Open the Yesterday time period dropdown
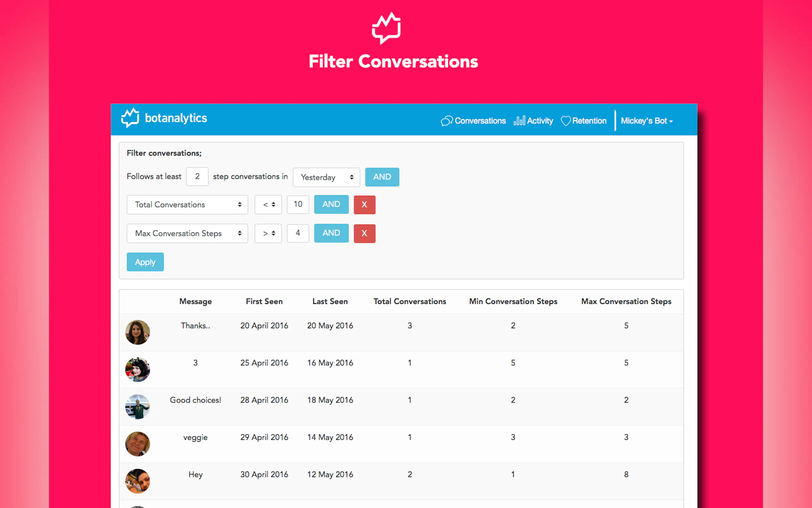This screenshot has width=812, height=508. coord(326,177)
